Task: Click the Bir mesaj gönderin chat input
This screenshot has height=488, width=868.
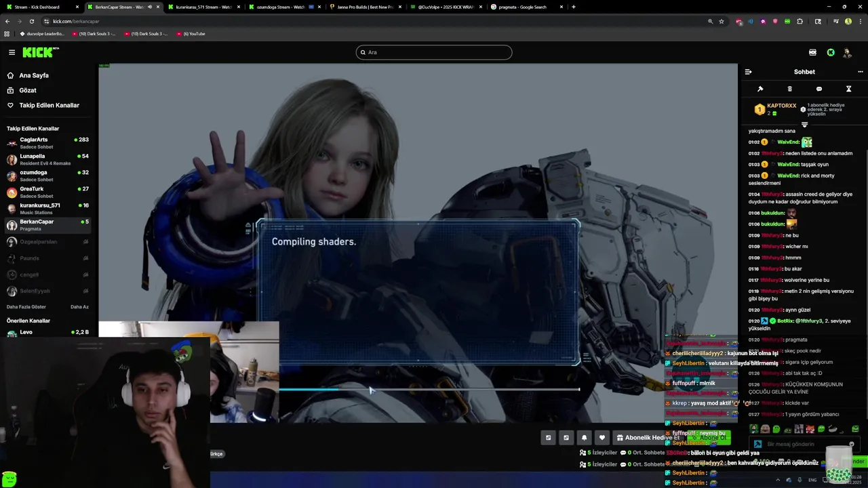Action: (804, 445)
